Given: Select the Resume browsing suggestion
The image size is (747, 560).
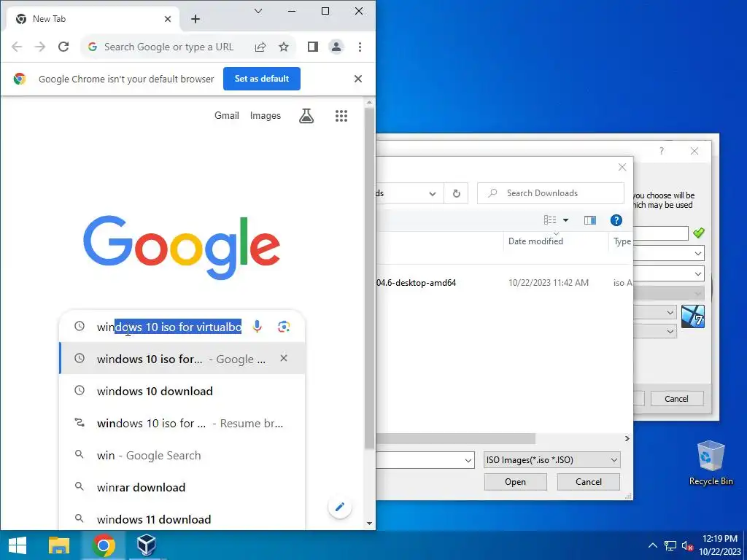Looking at the screenshot, I should click(182, 423).
